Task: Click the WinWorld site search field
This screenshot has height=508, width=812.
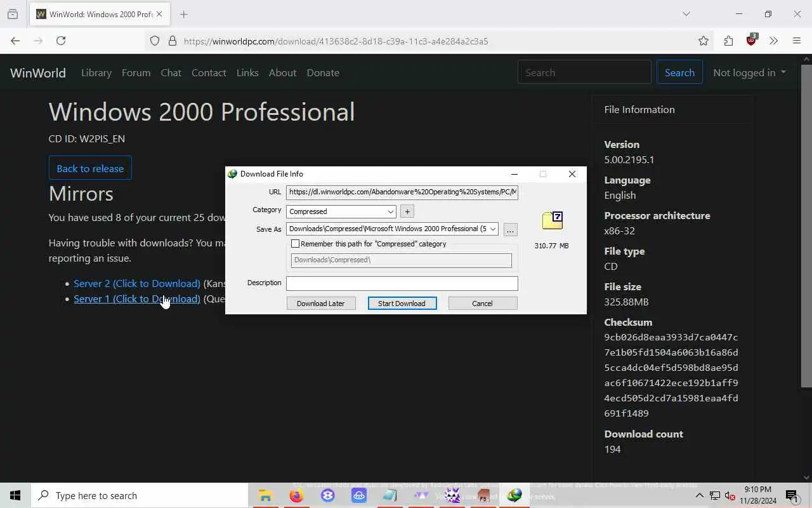Action: pos(584,72)
